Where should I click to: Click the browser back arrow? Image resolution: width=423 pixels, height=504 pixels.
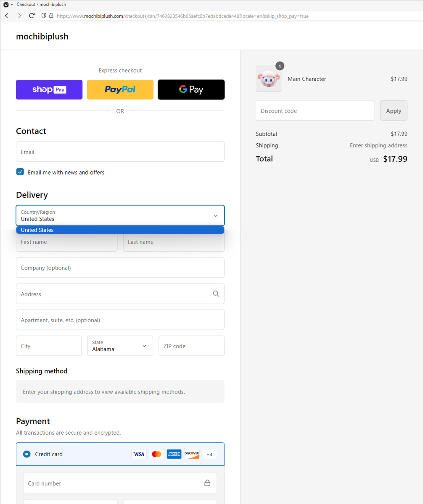(x=6, y=16)
